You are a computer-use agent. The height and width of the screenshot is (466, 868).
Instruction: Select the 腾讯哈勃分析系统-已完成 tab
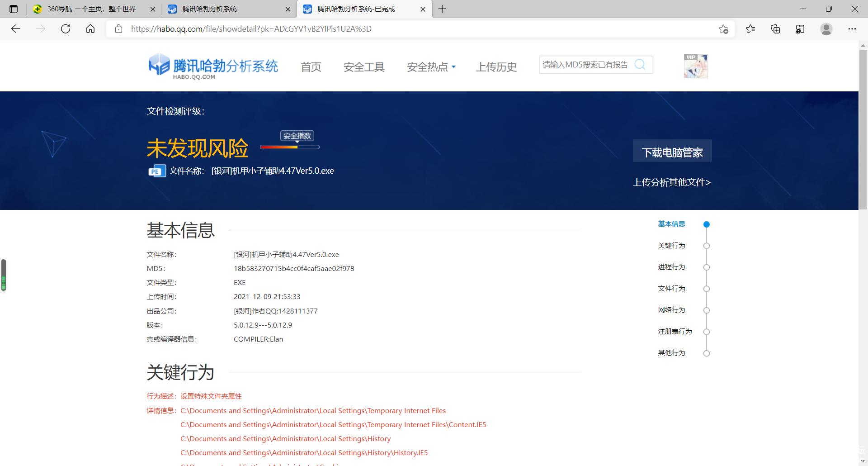click(x=364, y=9)
